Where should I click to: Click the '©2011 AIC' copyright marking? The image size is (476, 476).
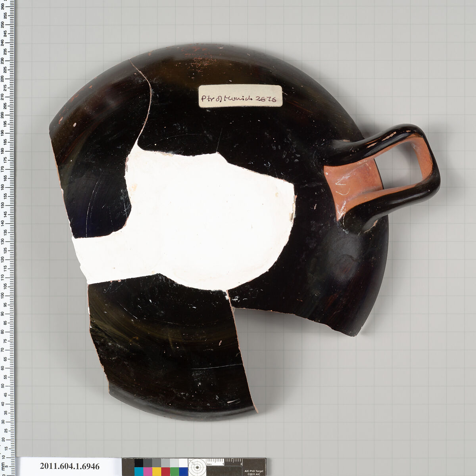point(254,474)
